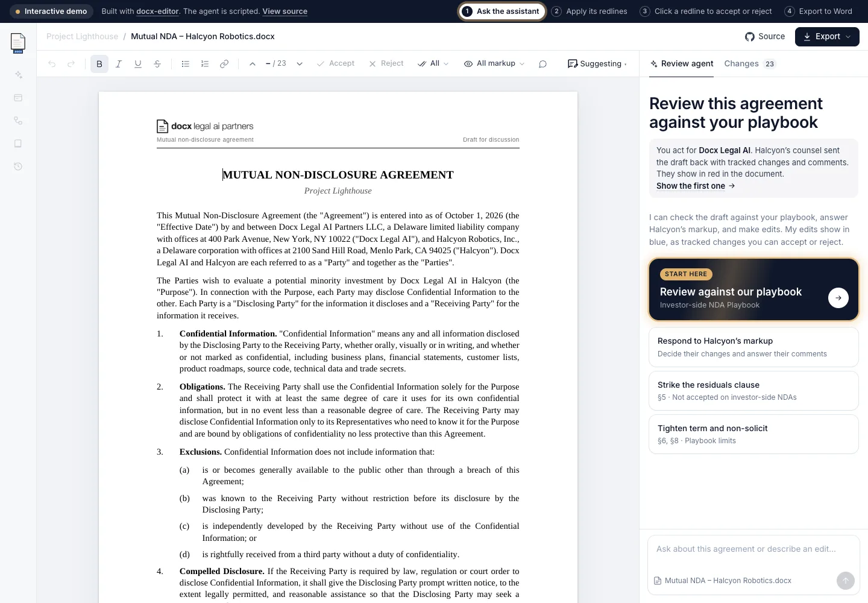
Task: Open the All markup view dropdown
Action: pyautogui.click(x=494, y=64)
